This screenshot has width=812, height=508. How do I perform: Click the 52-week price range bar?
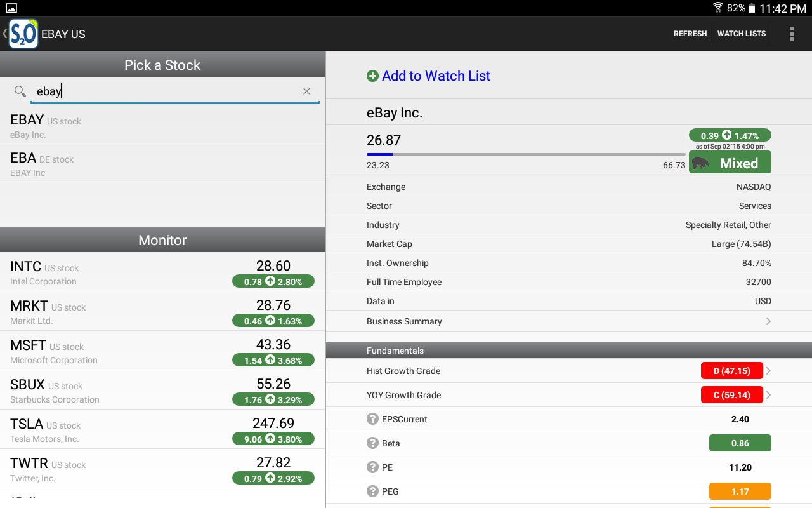point(526,154)
